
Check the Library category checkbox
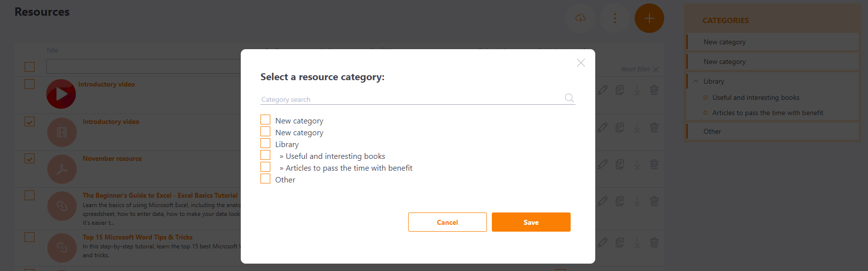265,143
